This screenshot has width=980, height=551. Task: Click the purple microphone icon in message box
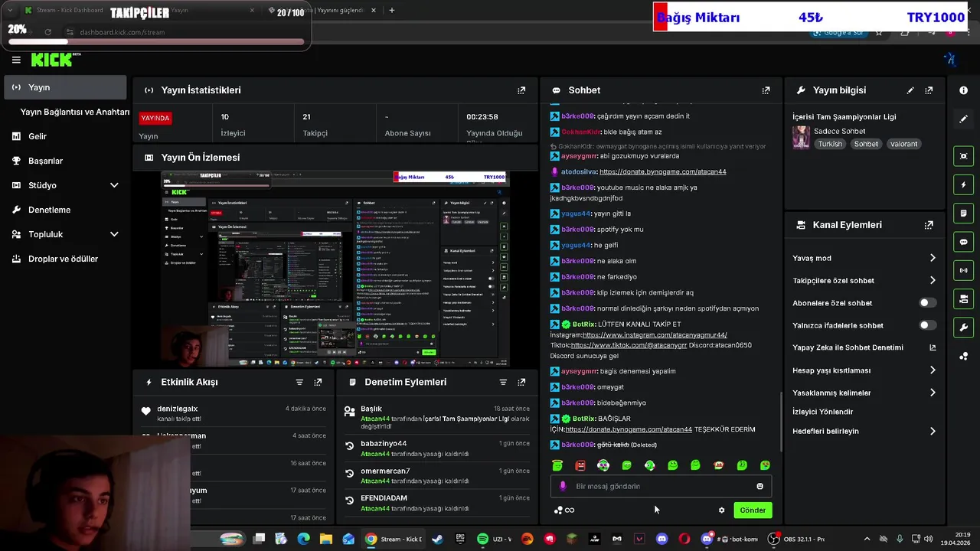click(x=563, y=486)
